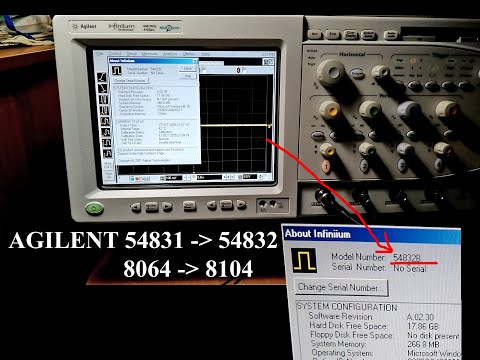The height and width of the screenshot is (360, 480).
Task: Click the square-wave icon in the small About dialog
Action: pos(117,70)
